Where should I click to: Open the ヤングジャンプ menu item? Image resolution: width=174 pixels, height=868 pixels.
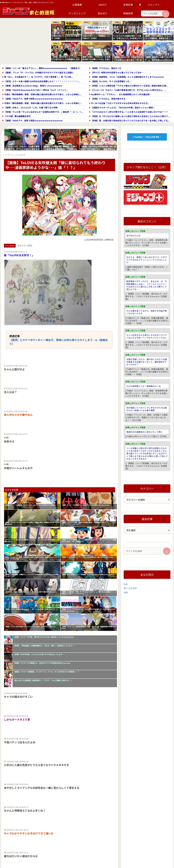(x=77, y=13)
